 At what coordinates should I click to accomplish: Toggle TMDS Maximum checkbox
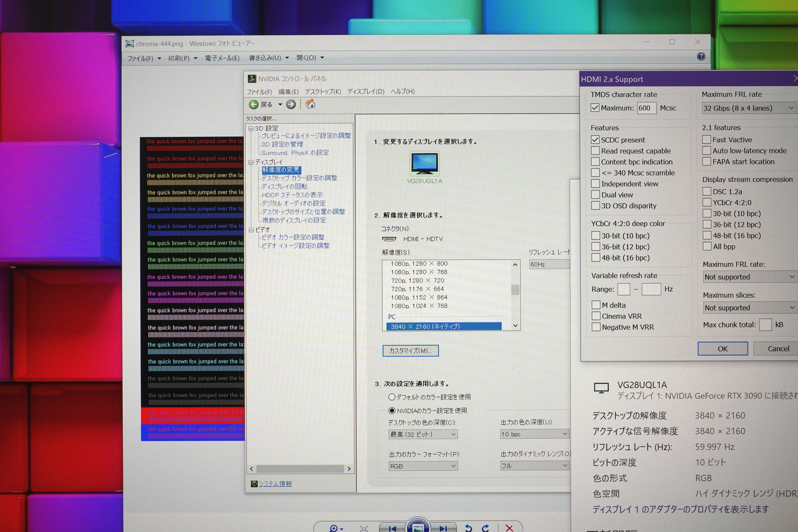[595, 108]
